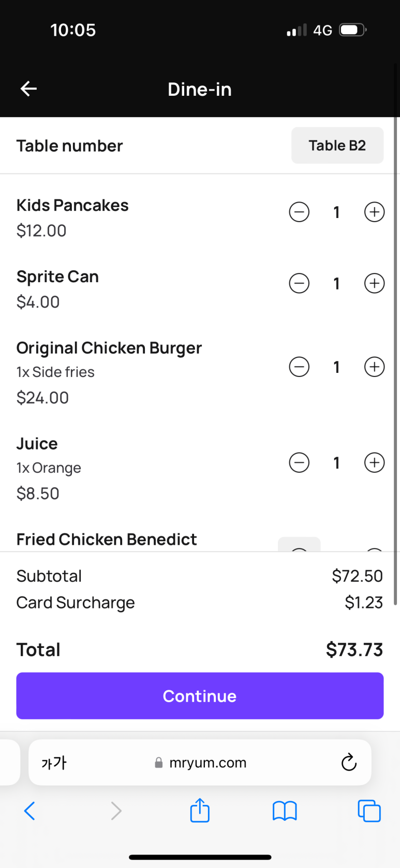Screen dimensions: 400x868
Task: Tap the mryum.com address field
Action: pyautogui.click(x=200, y=762)
